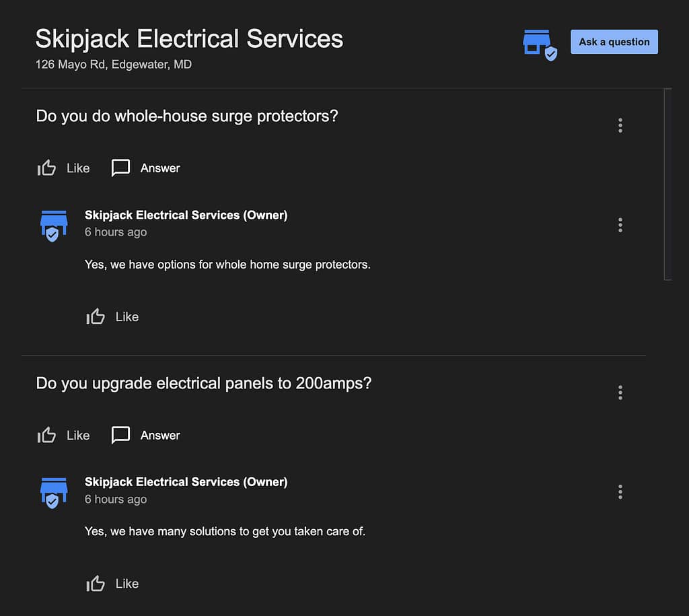Viewport: 689px width, 616px height.
Task: Open more options for surge protectors question
Action: [620, 125]
